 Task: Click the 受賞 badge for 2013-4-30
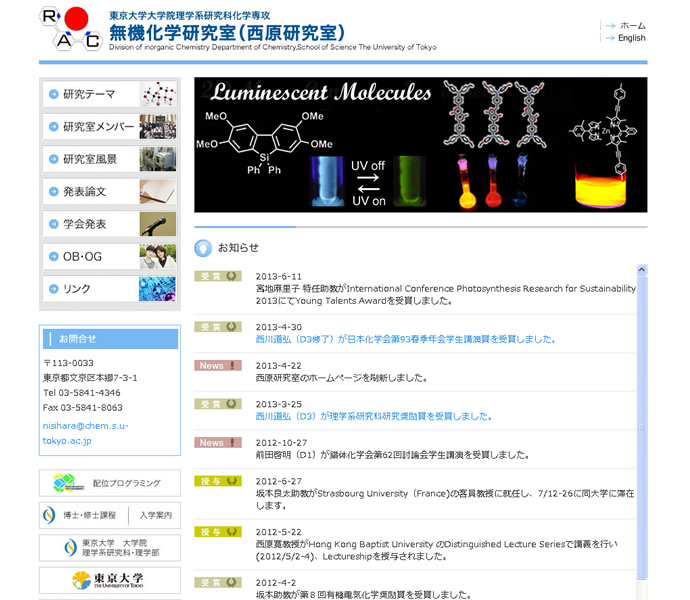coord(218,327)
